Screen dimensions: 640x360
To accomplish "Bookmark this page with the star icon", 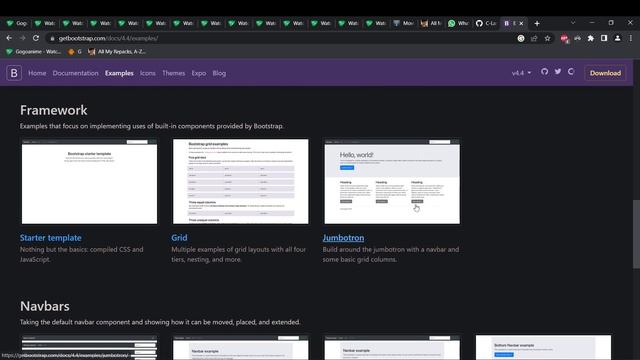I will (x=547, y=38).
